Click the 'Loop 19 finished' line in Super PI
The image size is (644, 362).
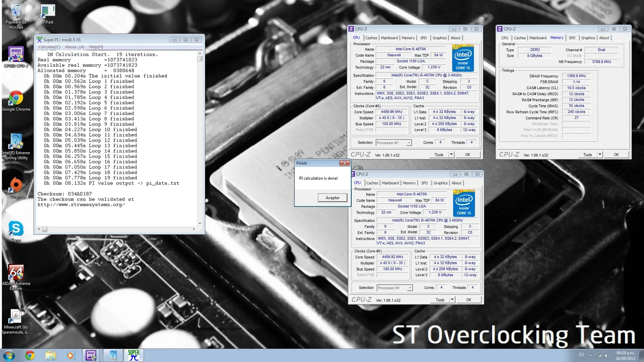click(x=90, y=178)
